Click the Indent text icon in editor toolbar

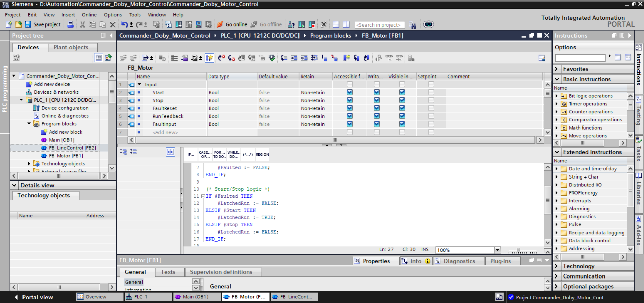tap(294, 58)
